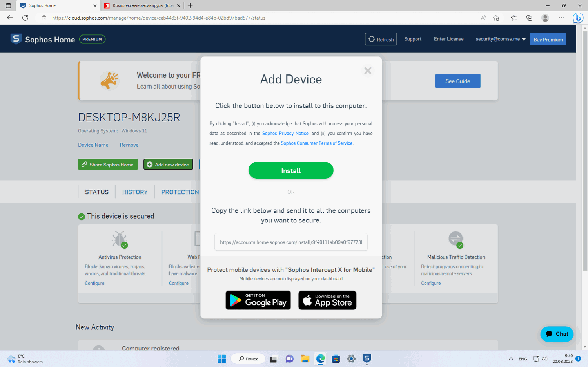Switch to the PROTECTION tab
Image resolution: width=588 pixels, height=367 pixels.
coord(180,192)
